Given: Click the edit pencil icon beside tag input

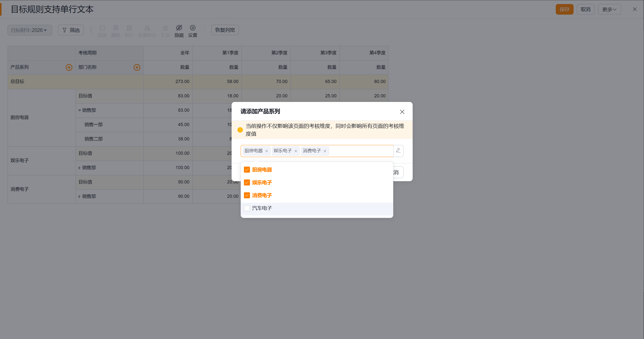Looking at the screenshot, I should [398, 151].
